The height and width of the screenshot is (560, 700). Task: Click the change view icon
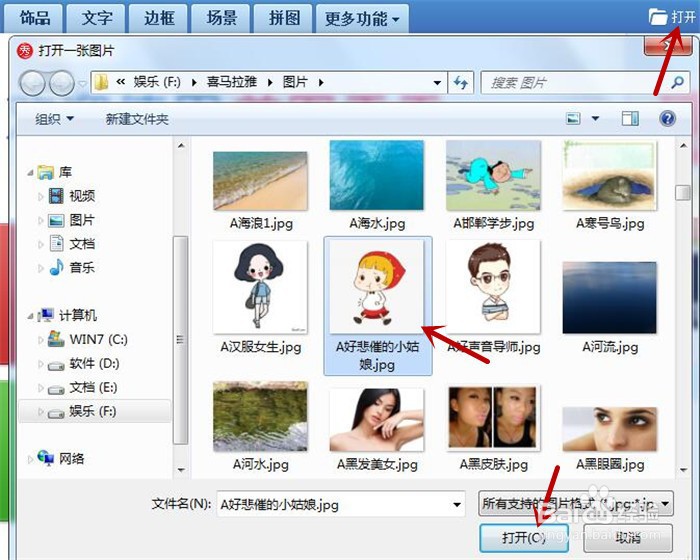573,118
